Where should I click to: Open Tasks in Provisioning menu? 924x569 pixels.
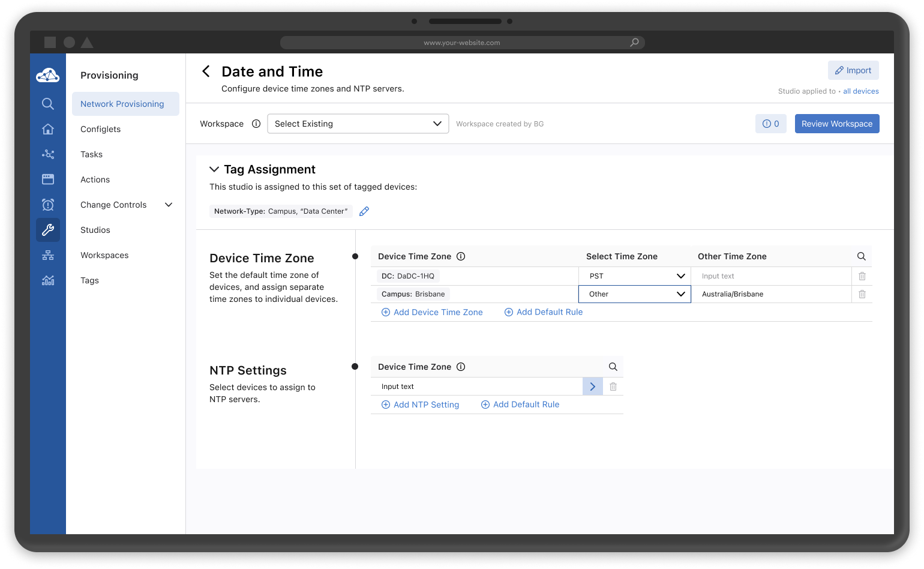click(x=92, y=154)
